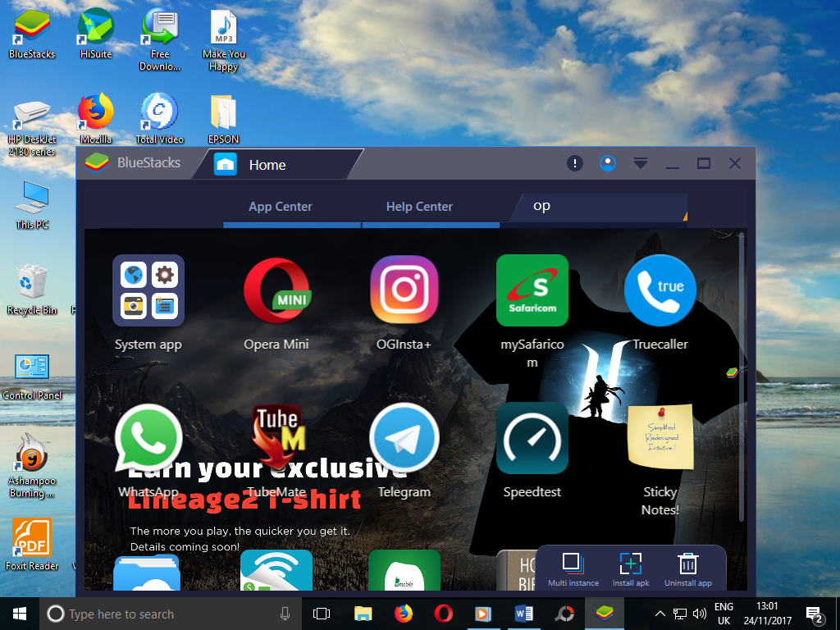
Task: Expand the BlueStacks title bar dropdown menu
Action: tap(640, 163)
